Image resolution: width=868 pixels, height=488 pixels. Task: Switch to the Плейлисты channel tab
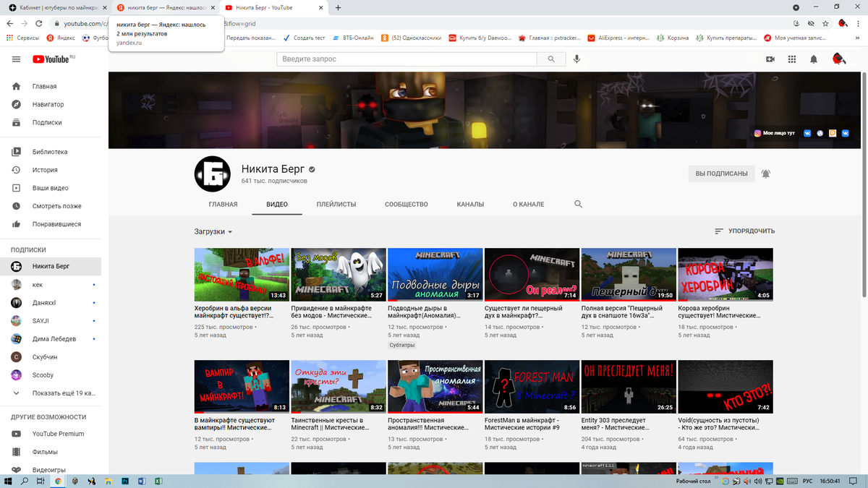(336, 205)
